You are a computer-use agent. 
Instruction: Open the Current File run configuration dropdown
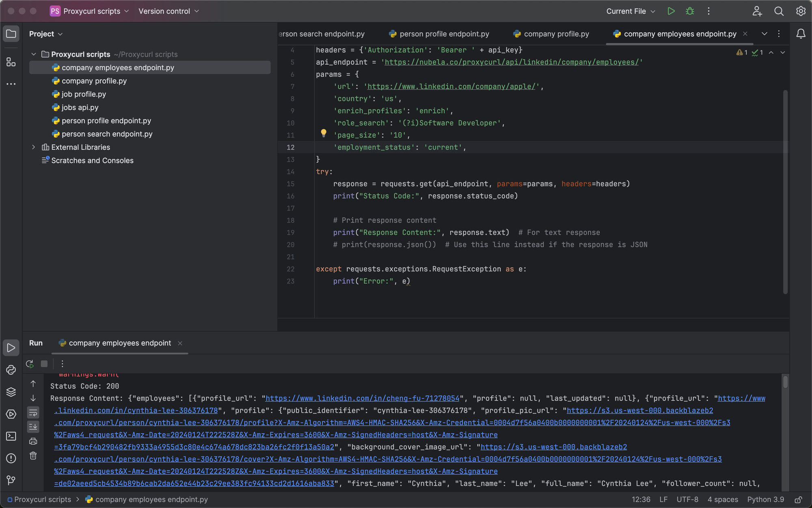[x=631, y=11]
